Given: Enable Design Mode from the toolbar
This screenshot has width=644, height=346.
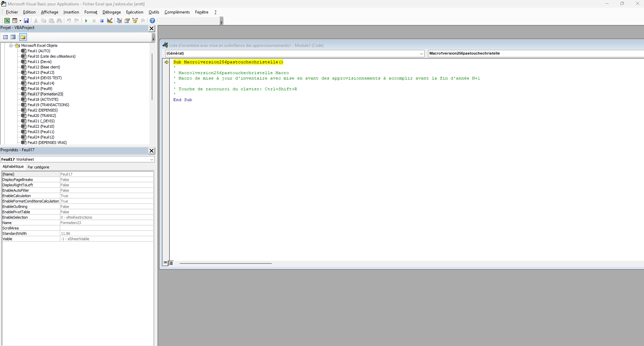Looking at the screenshot, I should [x=109, y=20].
